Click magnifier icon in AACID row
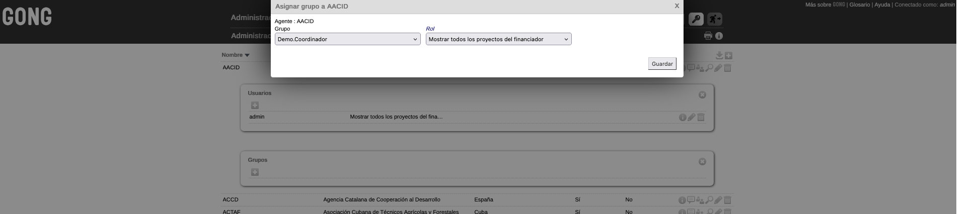This screenshot has height=214, width=980. click(x=709, y=67)
